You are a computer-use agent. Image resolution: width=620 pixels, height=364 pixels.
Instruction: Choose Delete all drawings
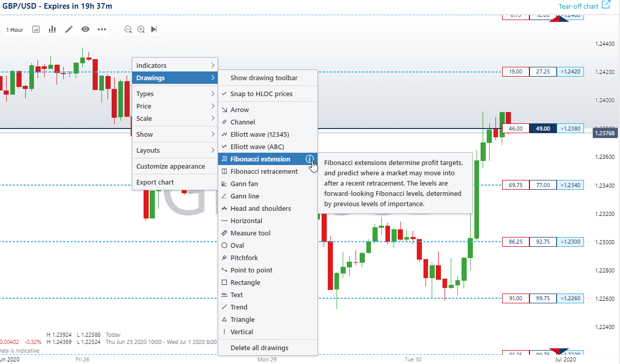point(268,348)
